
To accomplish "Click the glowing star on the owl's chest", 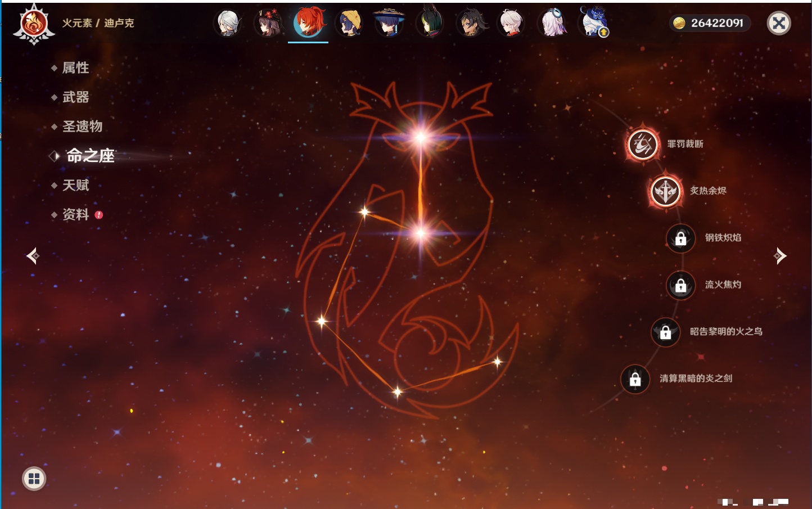I will [x=421, y=233].
